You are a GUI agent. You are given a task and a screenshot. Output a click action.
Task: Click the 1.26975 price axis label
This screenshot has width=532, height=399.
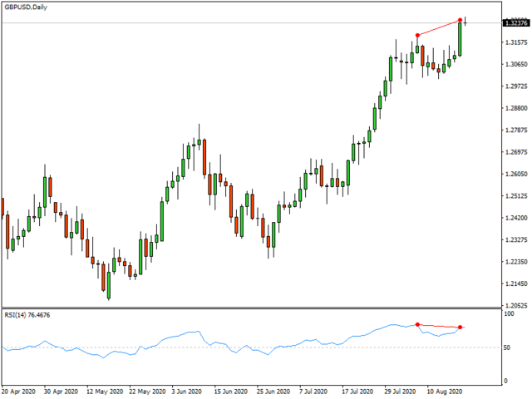pyautogui.click(x=516, y=152)
